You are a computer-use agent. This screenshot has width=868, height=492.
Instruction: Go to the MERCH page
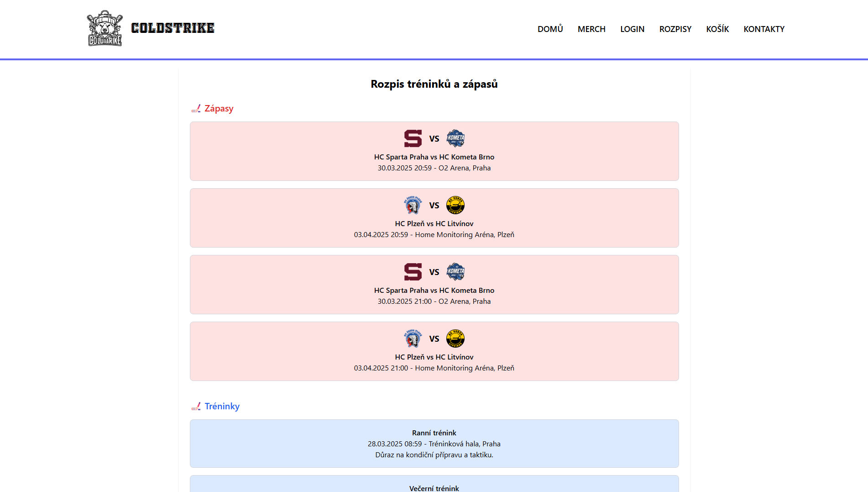click(591, 29)
